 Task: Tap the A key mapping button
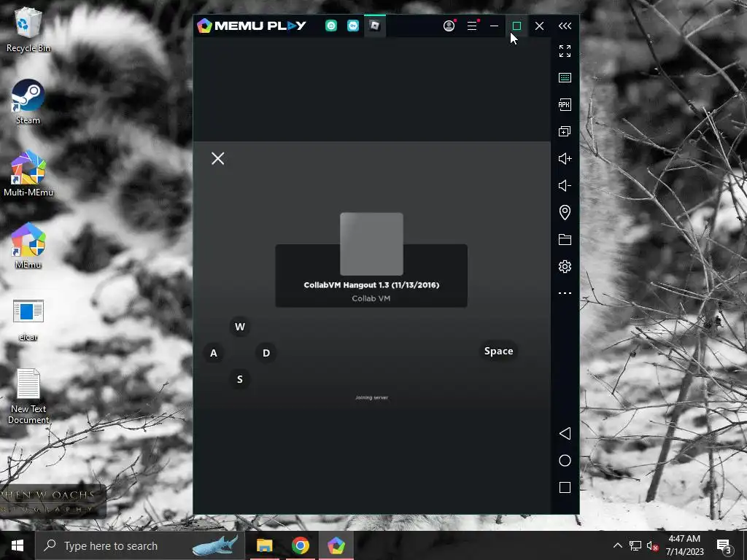214,353
